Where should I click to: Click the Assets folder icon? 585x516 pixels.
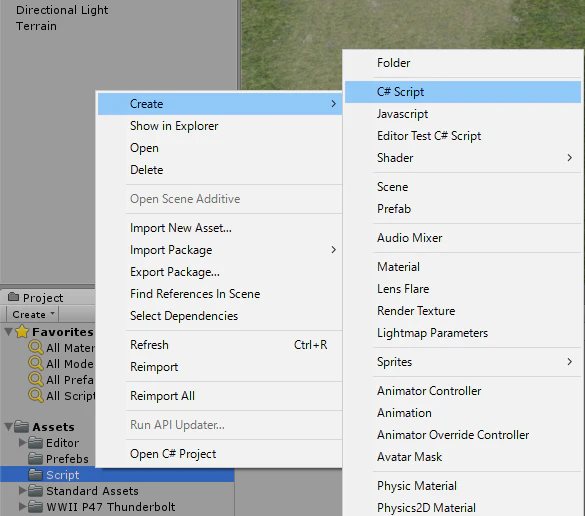click(22, 426)
